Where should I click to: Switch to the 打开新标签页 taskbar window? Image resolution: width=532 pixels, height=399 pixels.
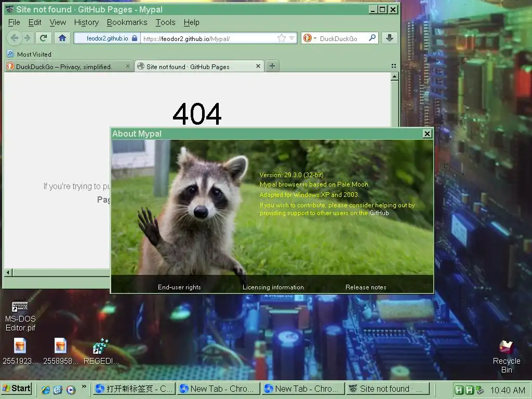[135, 389]
